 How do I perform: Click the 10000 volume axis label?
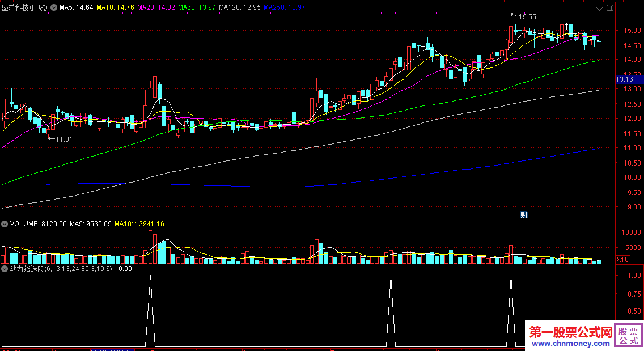pos(631,232)
